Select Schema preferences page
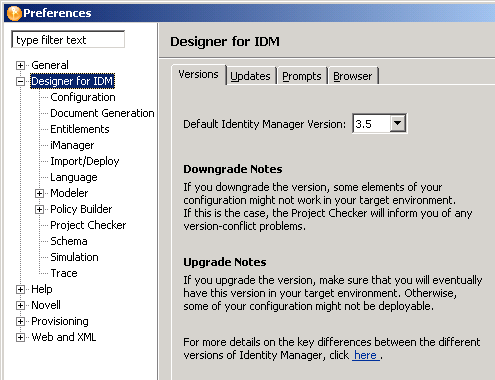This screenshot has width=495, height=380. click(x=69, y=241)
